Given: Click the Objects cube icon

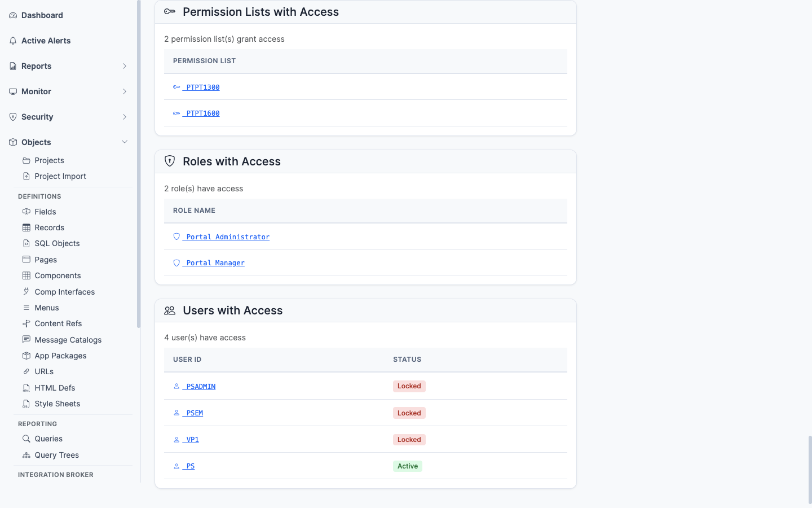Looking at the screenshot, I should point(13,142).
